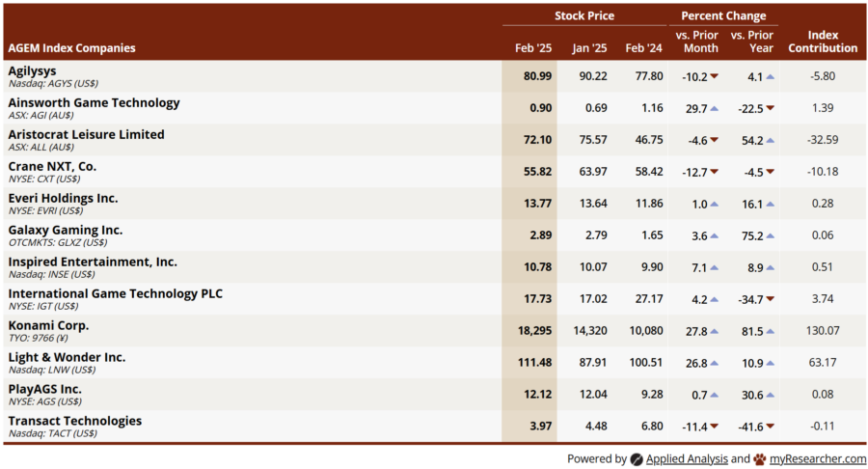Click the Galaxy Gaming Inc. row name
The height and width of the screenshot is (469, 868).
(x=66, y=230)
